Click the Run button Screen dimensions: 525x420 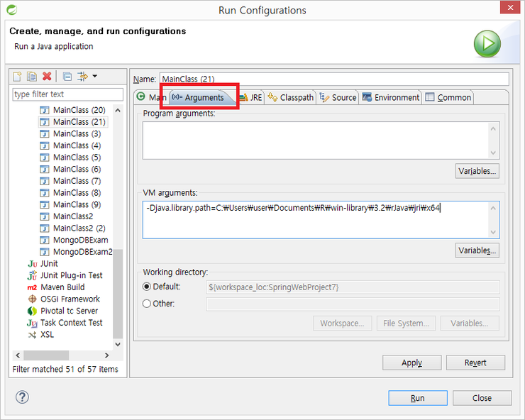click(417, 398)
